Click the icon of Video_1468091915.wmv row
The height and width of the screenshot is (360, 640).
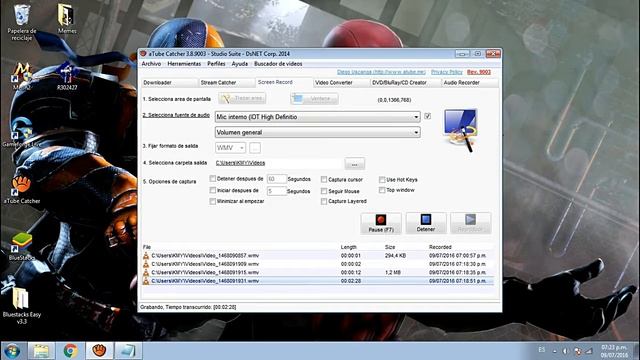coord(146,272)
